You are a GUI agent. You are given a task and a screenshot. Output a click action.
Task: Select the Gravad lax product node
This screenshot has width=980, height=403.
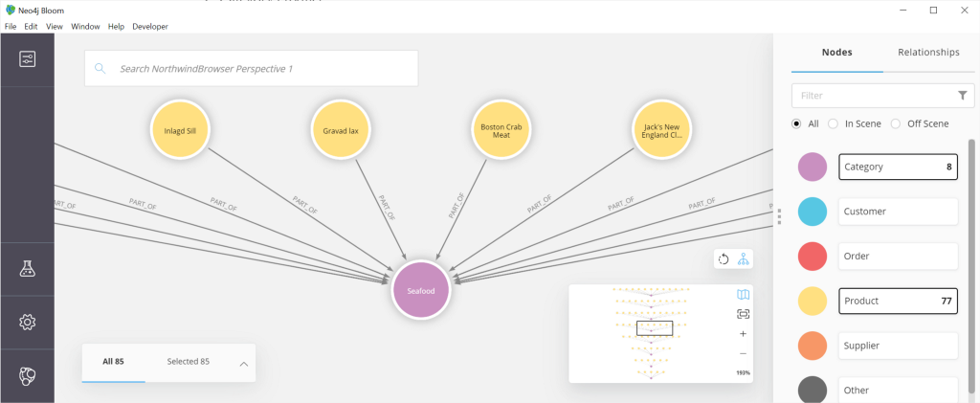[341, 130]
